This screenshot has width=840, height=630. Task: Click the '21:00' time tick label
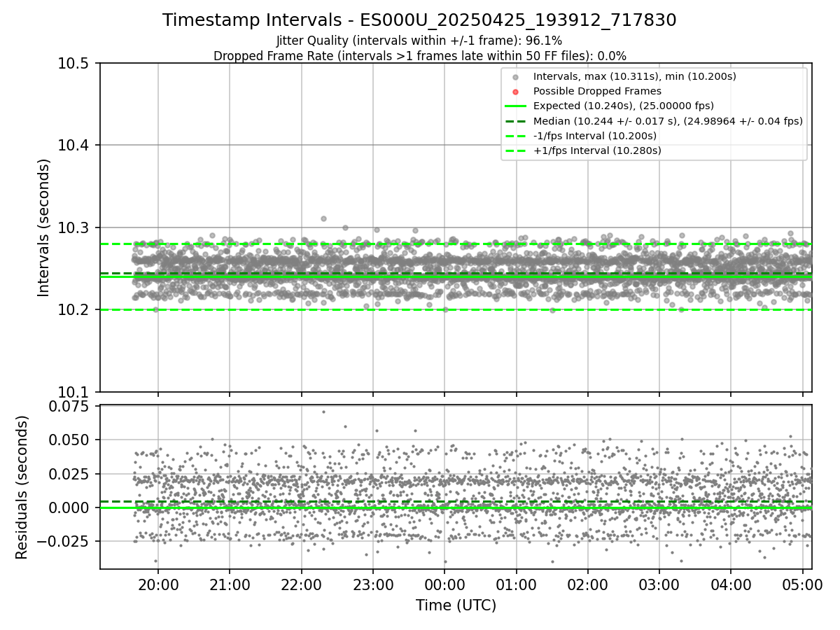tap(230, 584)
